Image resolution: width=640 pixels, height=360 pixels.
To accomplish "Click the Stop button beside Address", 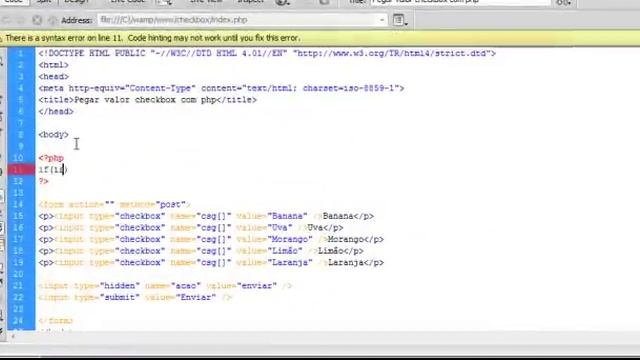I will [x=37, y=20].
